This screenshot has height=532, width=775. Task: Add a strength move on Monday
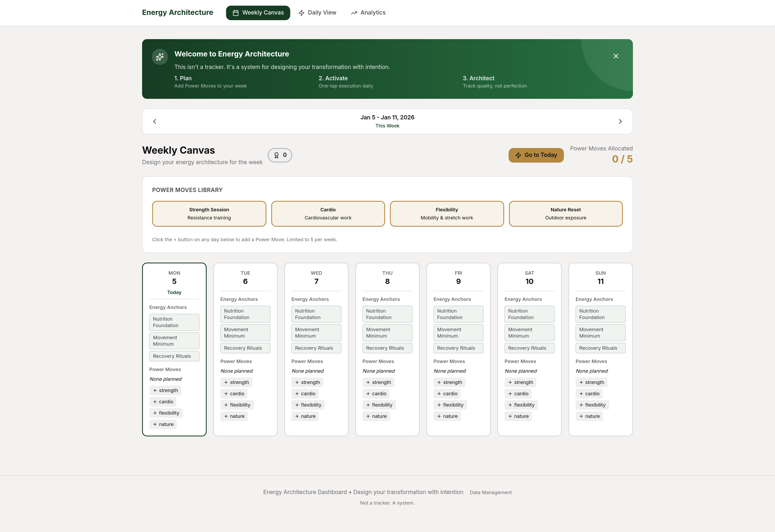165,390
